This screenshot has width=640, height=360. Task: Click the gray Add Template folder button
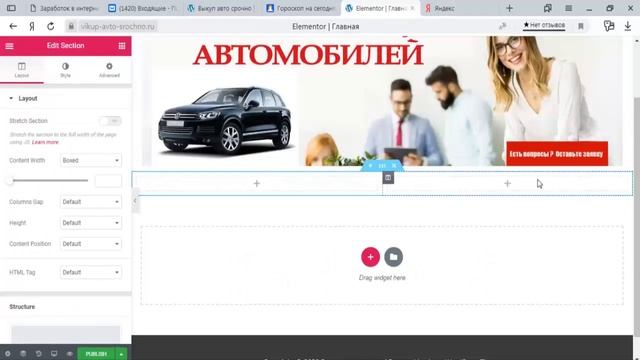pos(393,257)
